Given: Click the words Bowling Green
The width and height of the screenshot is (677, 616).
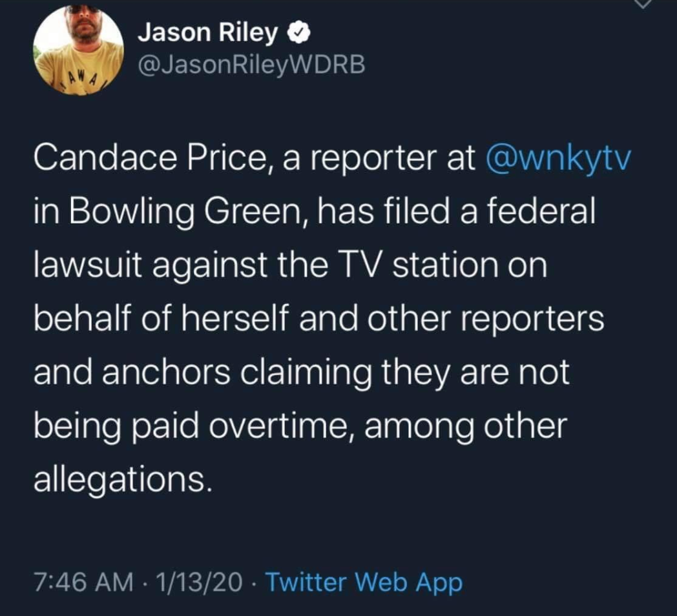Looking at the screenshot, I should [x=188, y=212].
